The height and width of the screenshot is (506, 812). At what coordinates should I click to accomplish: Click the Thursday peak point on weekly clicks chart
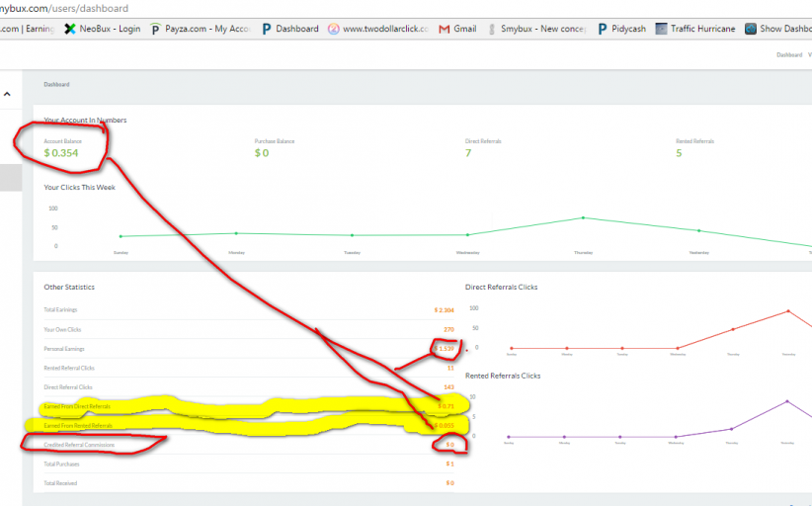(583, 217)
